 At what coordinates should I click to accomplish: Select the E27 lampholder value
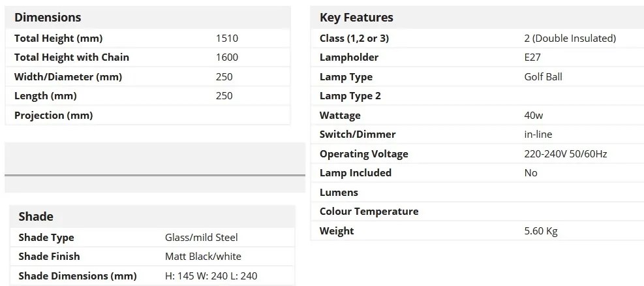pos(532,57)
